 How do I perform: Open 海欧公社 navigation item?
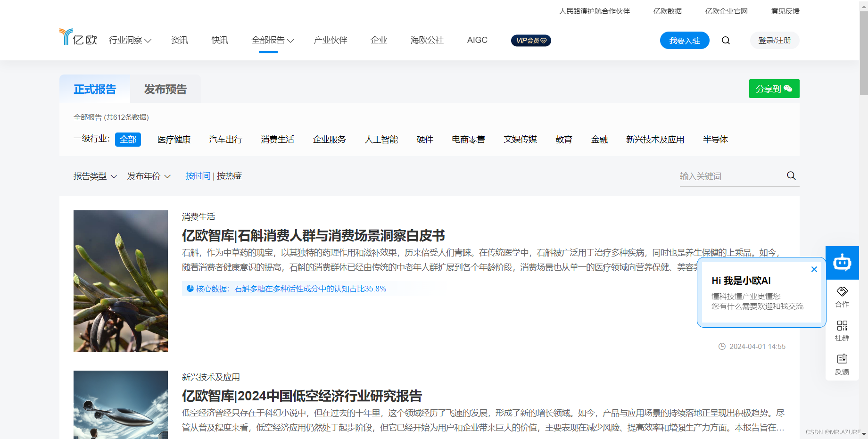click(427, 41)
